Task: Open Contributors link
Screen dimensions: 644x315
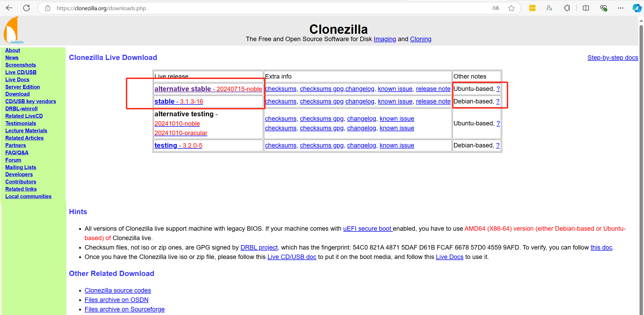Action: [x=21, y=182]
